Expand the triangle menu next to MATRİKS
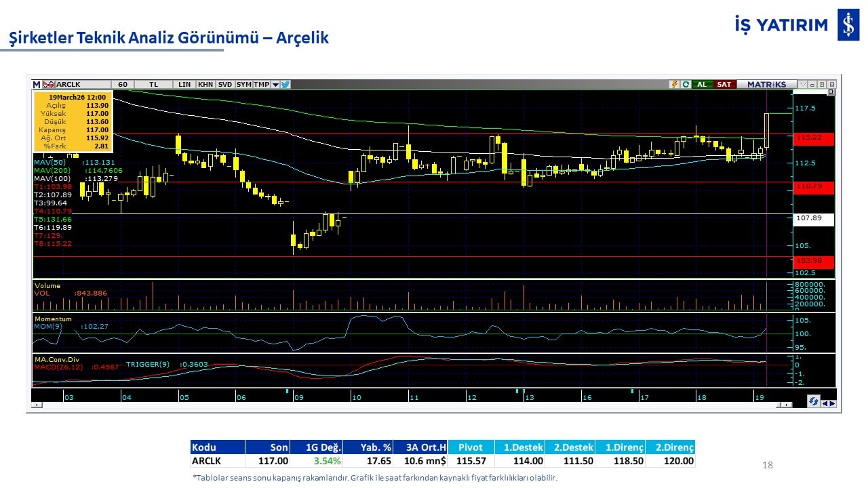 (x=803, y=85)
